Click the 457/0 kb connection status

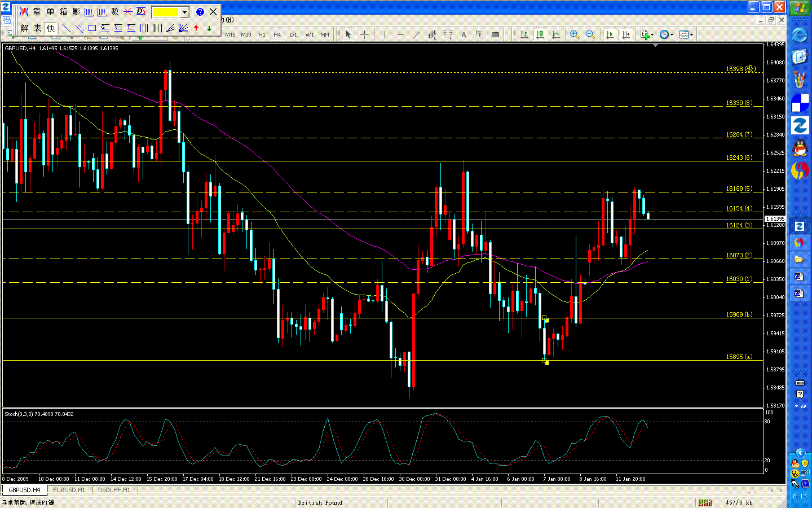click(x=739, y=502)
